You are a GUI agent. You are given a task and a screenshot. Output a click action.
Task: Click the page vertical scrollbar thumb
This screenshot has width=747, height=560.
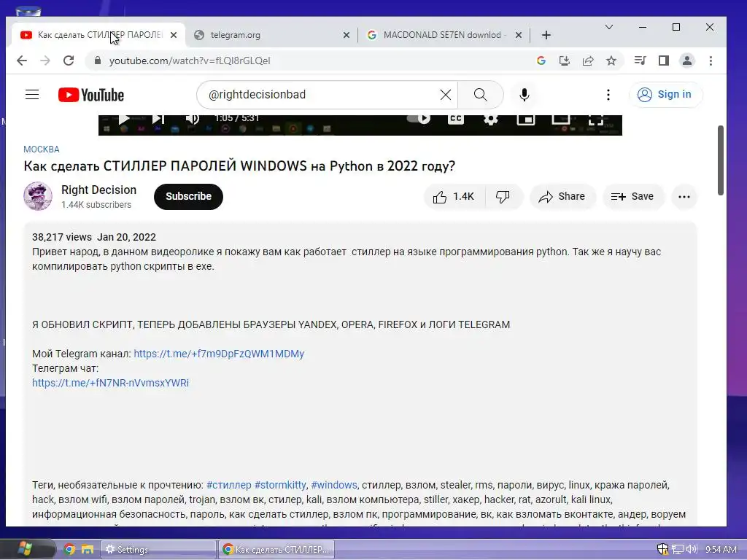coord(720,160)
